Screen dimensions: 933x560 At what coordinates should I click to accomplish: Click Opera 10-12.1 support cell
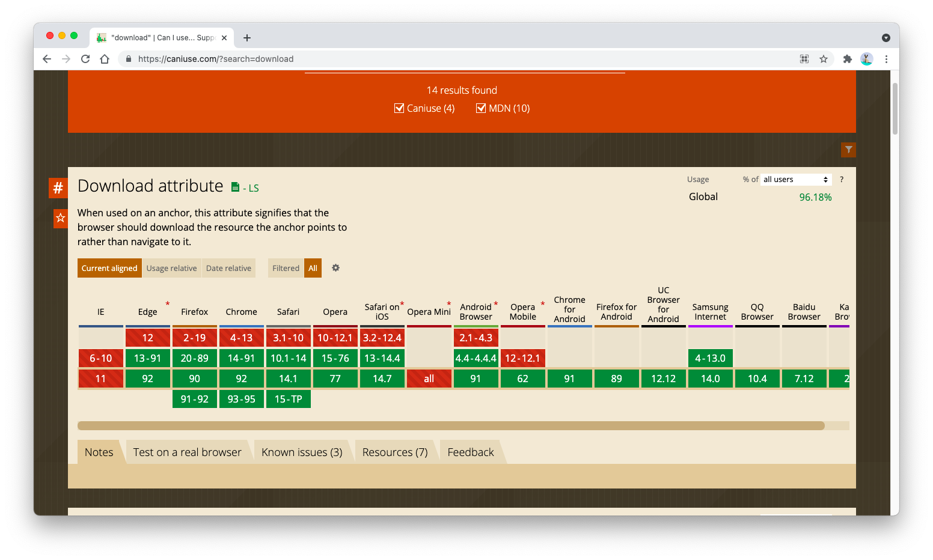coord(335,338)
